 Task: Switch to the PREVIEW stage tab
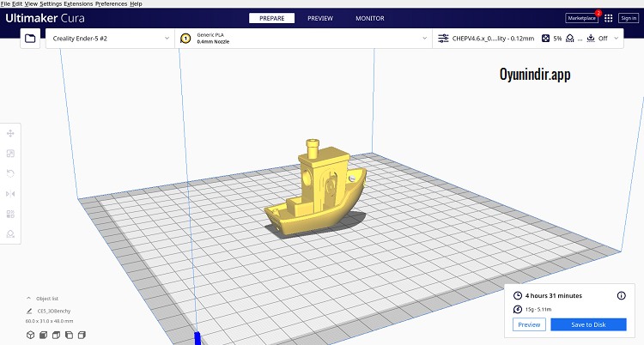(320, 18)
